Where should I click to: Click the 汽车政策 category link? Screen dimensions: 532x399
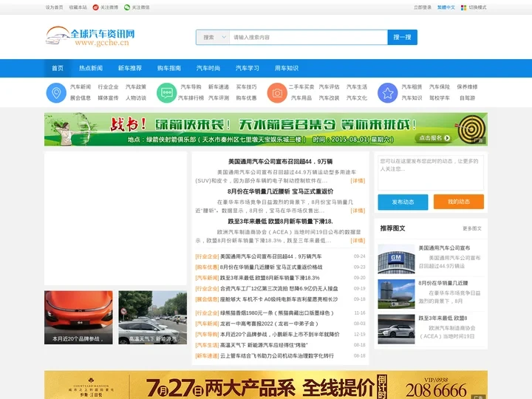point(136,87)
